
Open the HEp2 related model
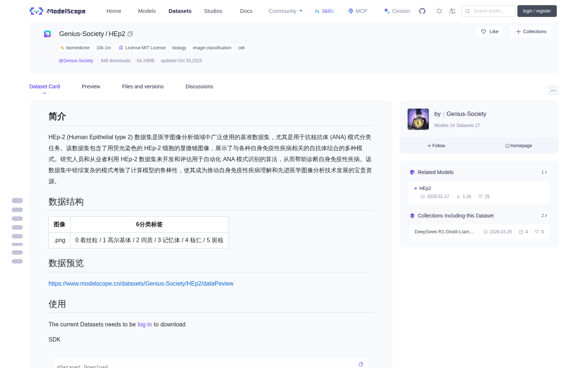tap(479, 192)
